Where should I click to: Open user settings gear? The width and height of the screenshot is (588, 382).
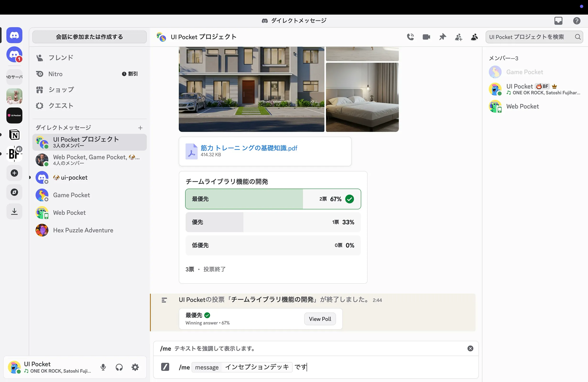[x=135, y=367]
